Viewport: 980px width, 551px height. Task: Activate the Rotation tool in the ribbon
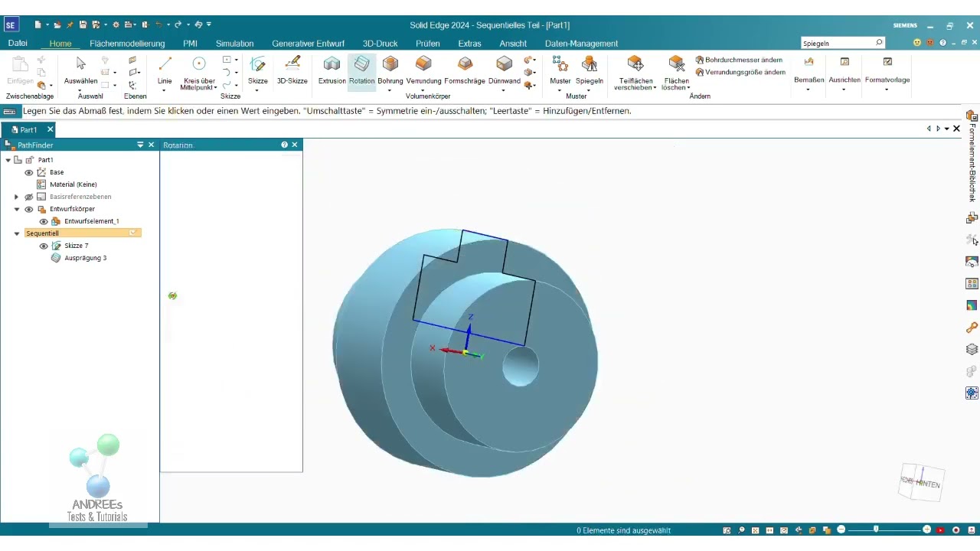[x=361, y=70]
